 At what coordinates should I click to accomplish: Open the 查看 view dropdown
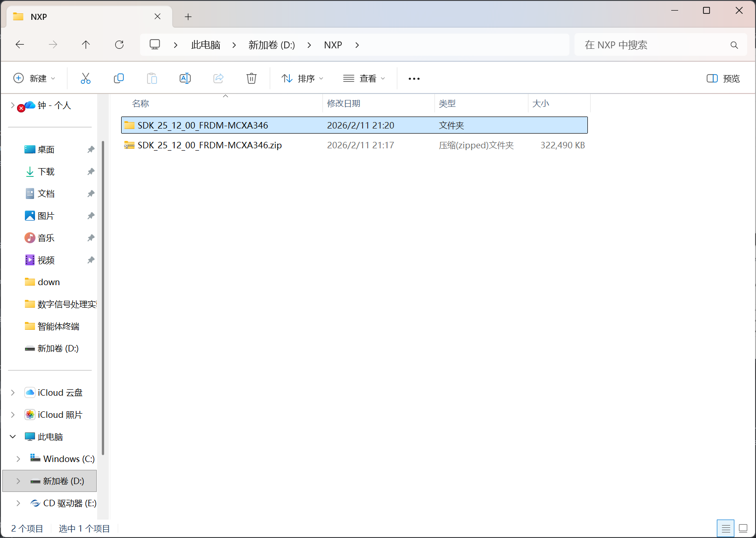364,78
